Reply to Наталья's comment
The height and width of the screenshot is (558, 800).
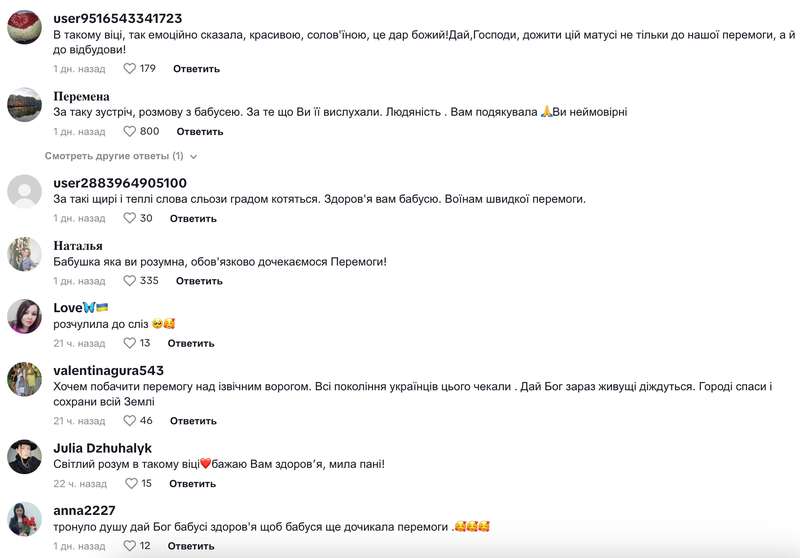tap(199, 281)
